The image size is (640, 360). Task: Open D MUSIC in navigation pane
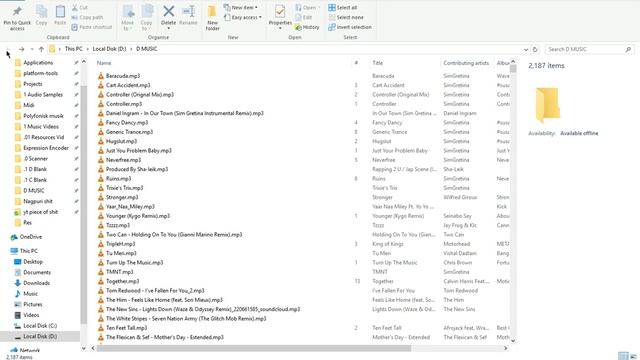(x=33, y=191)
